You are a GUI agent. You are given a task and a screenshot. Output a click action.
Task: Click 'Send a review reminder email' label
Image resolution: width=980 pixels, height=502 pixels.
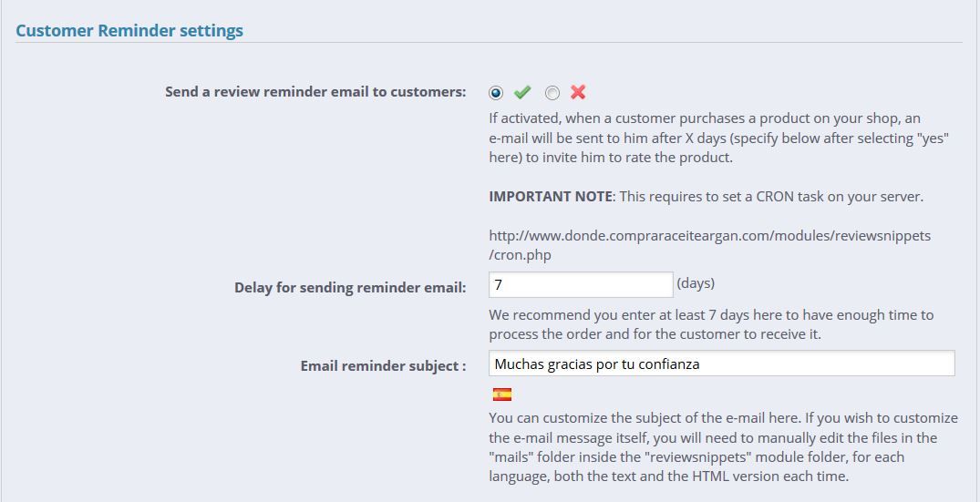coord(315,92)
